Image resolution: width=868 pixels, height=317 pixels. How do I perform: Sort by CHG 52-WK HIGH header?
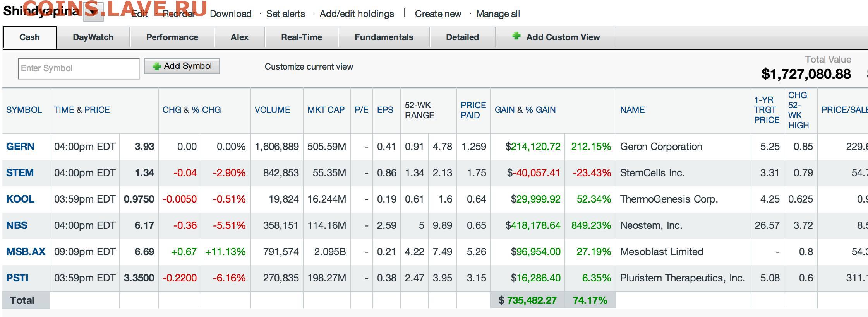point(799,110)
